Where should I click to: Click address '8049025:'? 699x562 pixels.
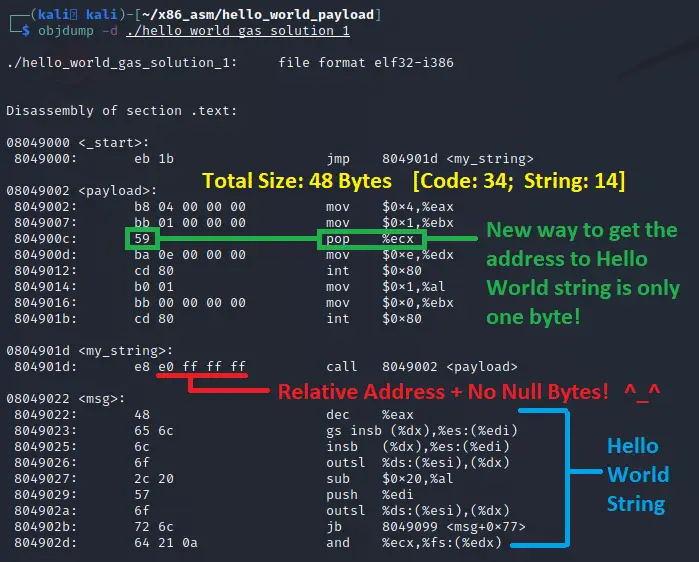45,447
